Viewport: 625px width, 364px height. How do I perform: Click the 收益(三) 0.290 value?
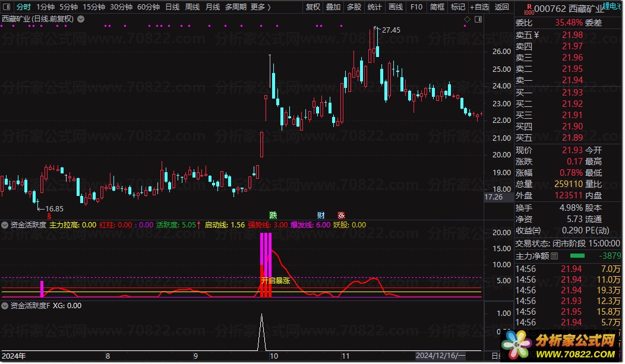[x=573, y=230]
